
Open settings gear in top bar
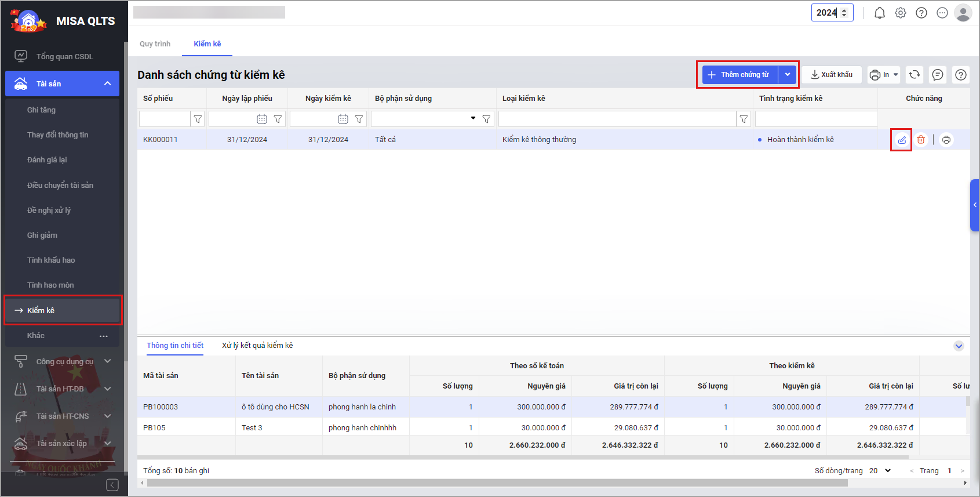point(901,13)
